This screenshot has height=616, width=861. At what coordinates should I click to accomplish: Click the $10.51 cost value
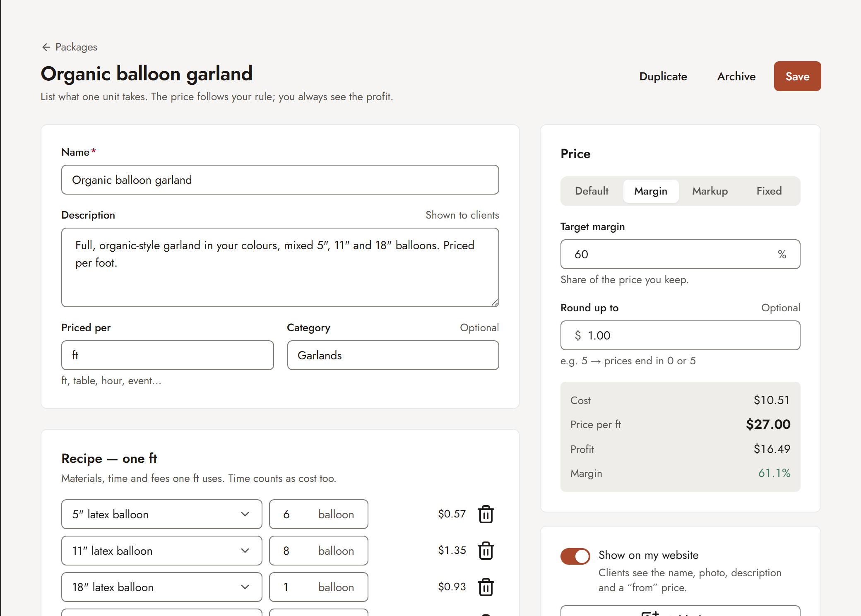point(772,400)
